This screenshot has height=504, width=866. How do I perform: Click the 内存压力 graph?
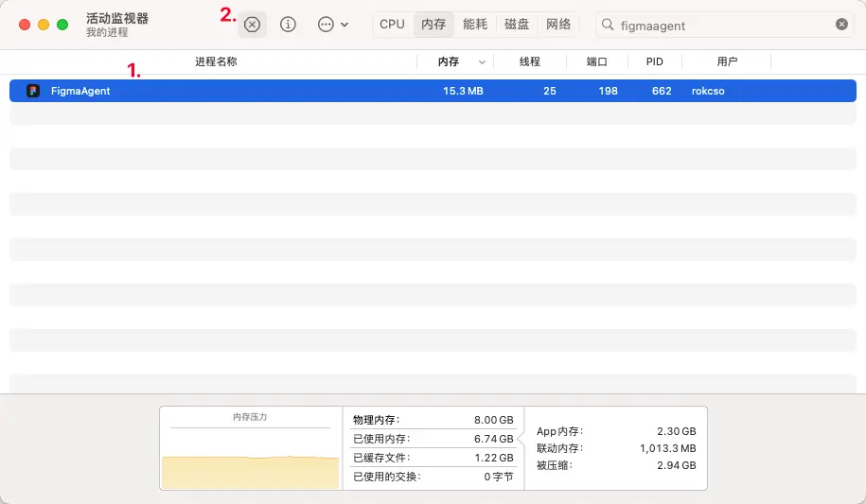pos(250,448)
